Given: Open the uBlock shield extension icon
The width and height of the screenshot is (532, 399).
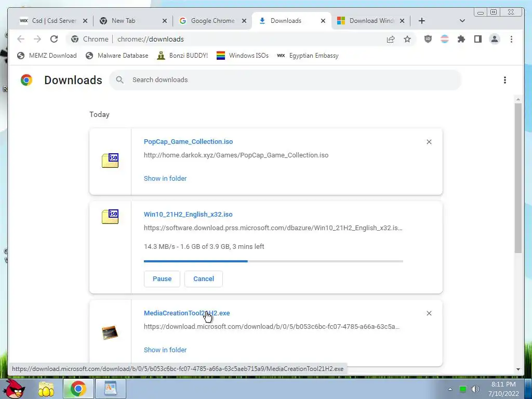Looking at the screenshot, I should click(428, 39).
